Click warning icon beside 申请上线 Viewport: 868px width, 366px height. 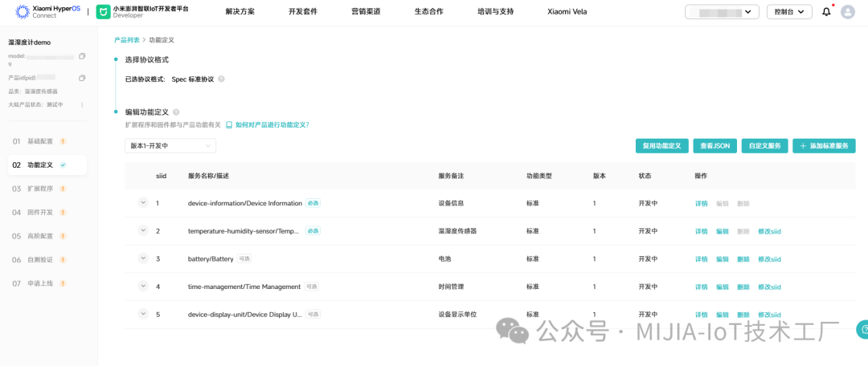(63, 283)
